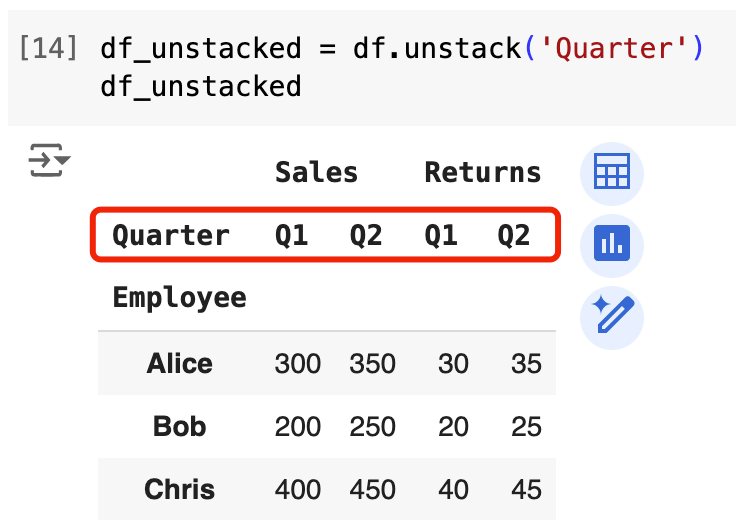The height and width of the screenshot is (532, 736).
Task: Click the Alice row label
Action: point(179,363)
